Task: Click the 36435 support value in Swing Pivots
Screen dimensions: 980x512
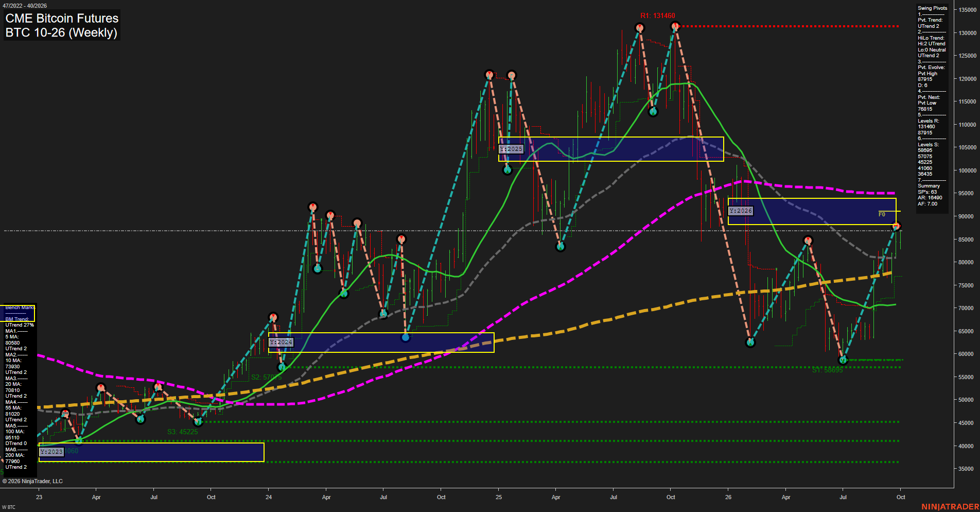Action: pyautogui.click(x=925, y=174)
